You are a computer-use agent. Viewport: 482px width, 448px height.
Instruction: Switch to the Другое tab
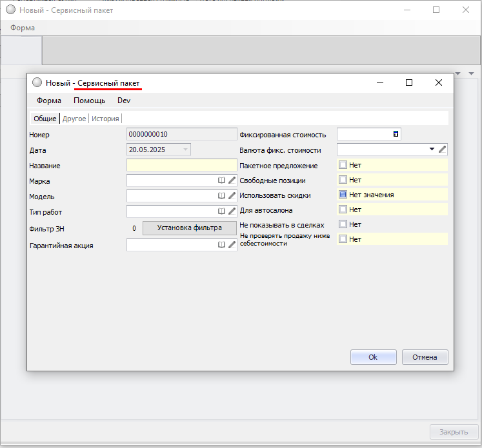(74, 119)
